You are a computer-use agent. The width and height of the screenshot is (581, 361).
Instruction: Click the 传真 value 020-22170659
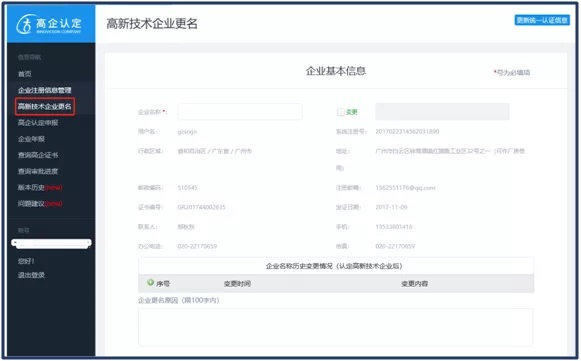[x=395, y=246]
